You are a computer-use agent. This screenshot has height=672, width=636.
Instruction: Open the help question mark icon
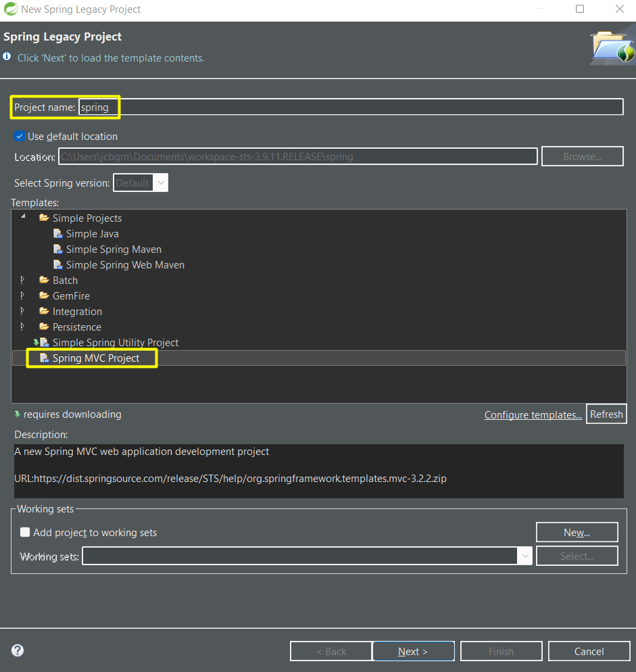tap(18, 650)
